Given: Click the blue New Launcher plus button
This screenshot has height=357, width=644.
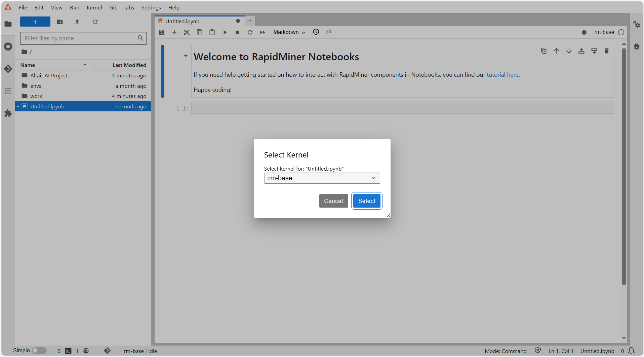Looking at the screenshot, I should [x=35, y=22].
